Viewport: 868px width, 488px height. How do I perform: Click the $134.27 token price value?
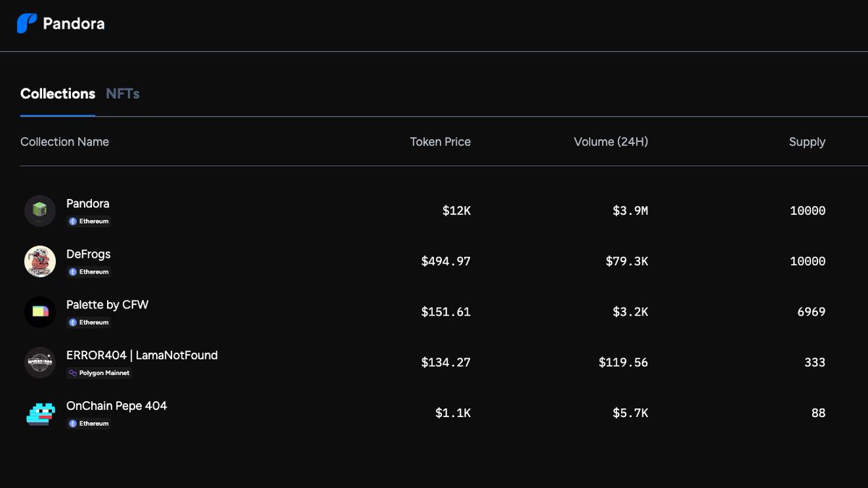tap(446, 362)
